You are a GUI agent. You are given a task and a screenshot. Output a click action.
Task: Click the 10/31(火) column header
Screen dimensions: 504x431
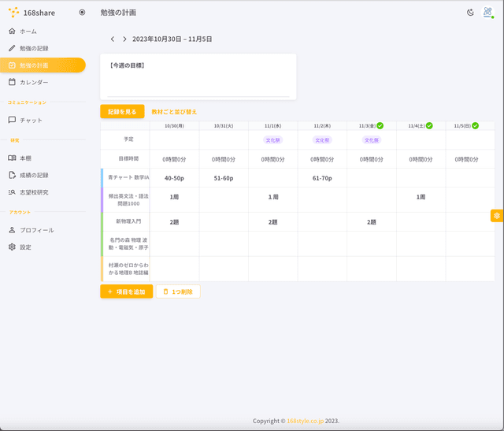(224, 126)
